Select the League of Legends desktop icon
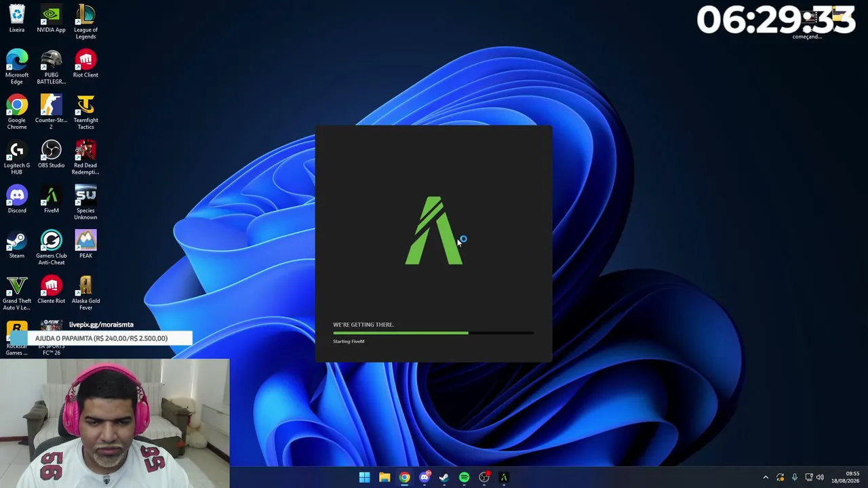 (x=85, y=22)
